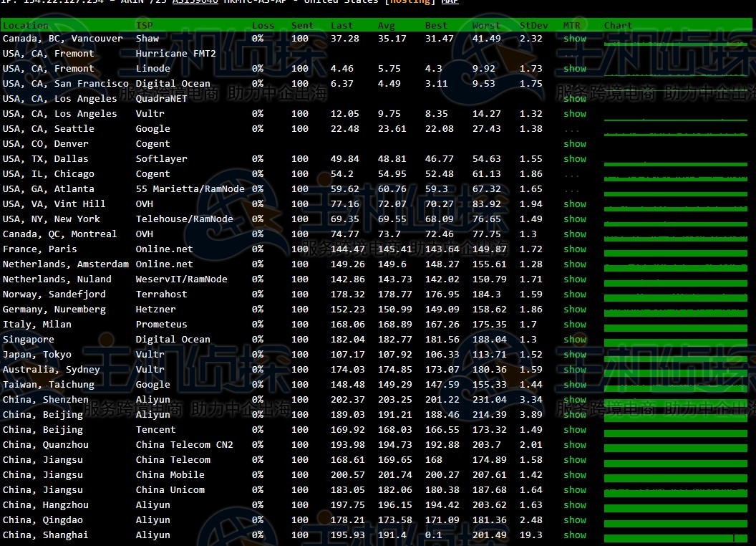756x546 pixels.
Task: Show MTR for China, Beijing Tencent
Action: pyautogui.click(x=574, y=430)
